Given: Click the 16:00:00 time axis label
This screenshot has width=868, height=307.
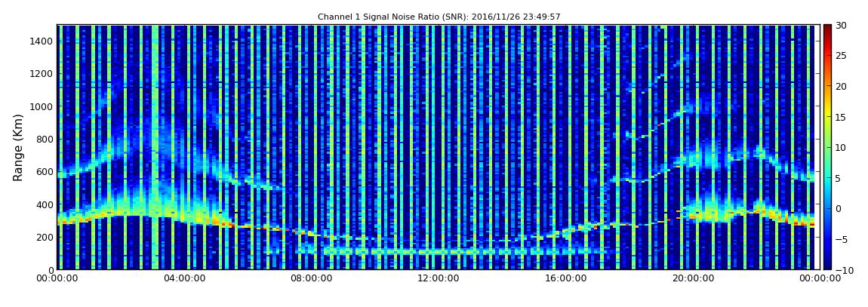Looking at the screenshot, I should (565, 279).
